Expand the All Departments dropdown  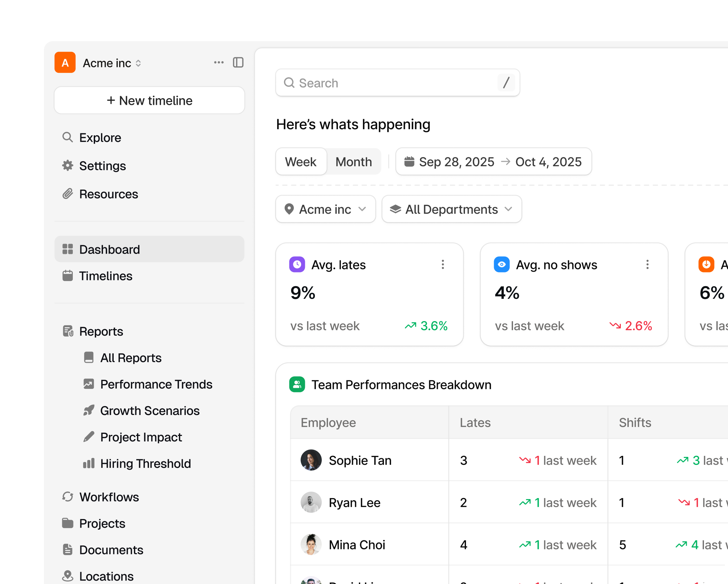(452, 209)
